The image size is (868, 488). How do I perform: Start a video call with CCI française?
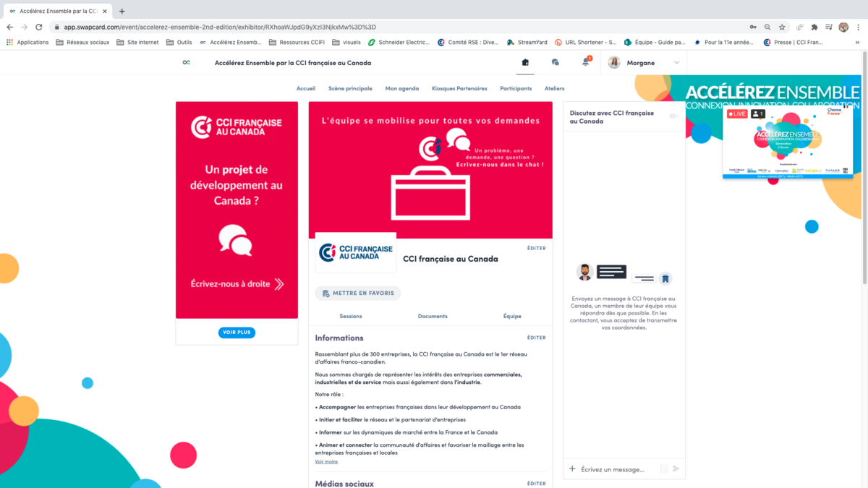(x=673, y=116)
